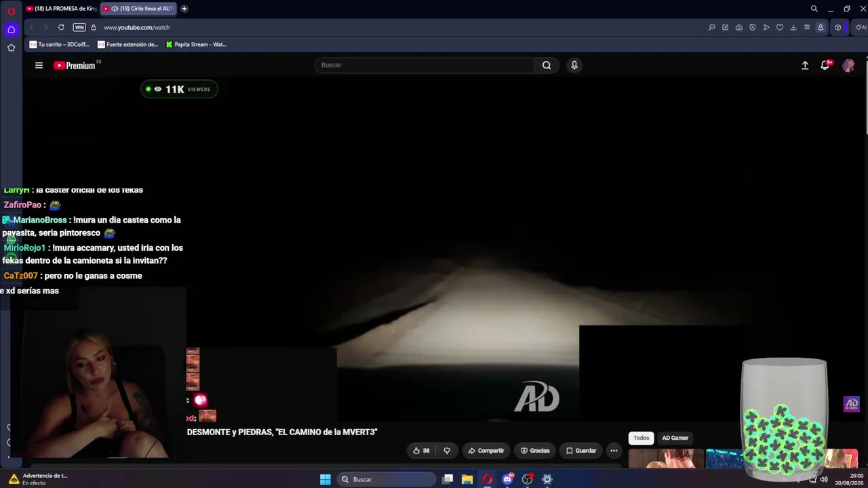Open the ad blocker shield icon
This screenshot has height=488, width=868.
click(752, 27)
